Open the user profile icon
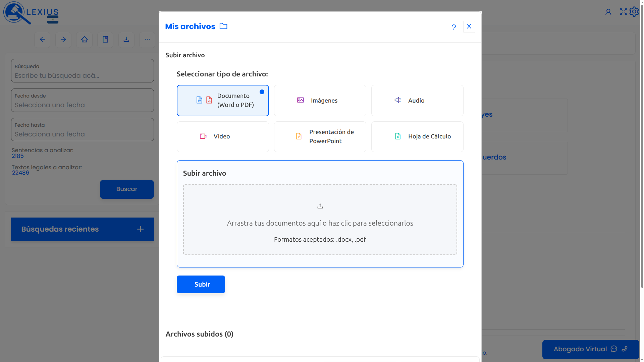 608,12
